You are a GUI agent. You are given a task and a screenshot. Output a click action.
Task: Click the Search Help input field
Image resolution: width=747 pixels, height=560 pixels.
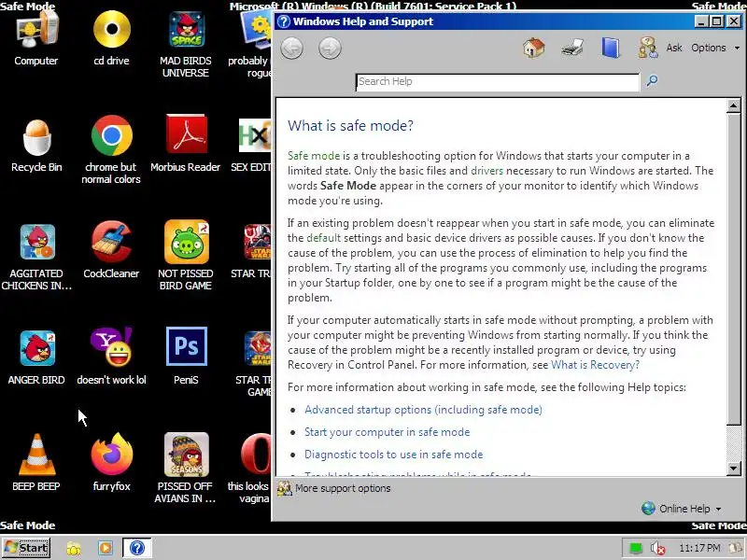(x=498, y=81)
